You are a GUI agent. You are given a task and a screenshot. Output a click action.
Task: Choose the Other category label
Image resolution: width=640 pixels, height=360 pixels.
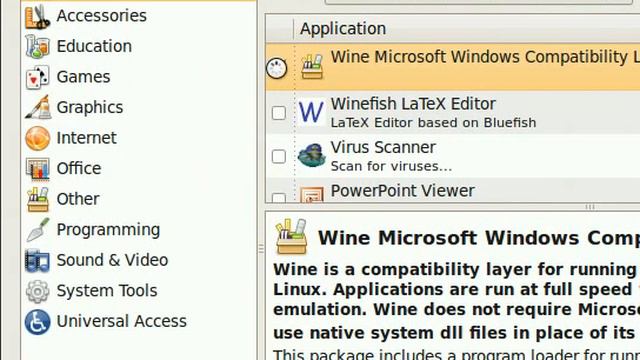(78, 199)
